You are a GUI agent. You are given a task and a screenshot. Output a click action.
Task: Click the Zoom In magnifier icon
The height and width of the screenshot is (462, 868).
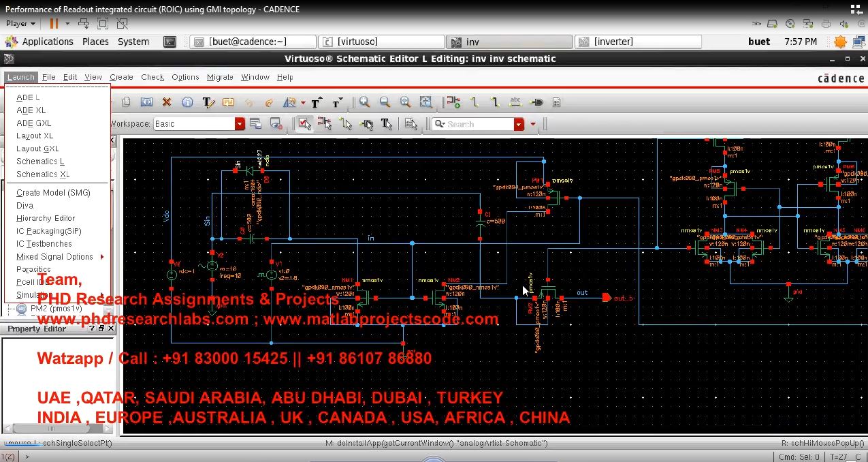pyautogui.click(x=364, y=102)
